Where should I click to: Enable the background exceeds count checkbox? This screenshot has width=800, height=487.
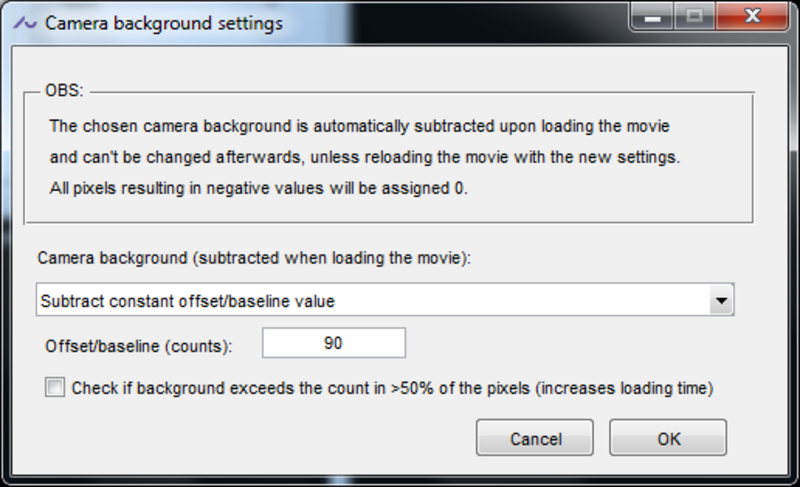(55, 388)
